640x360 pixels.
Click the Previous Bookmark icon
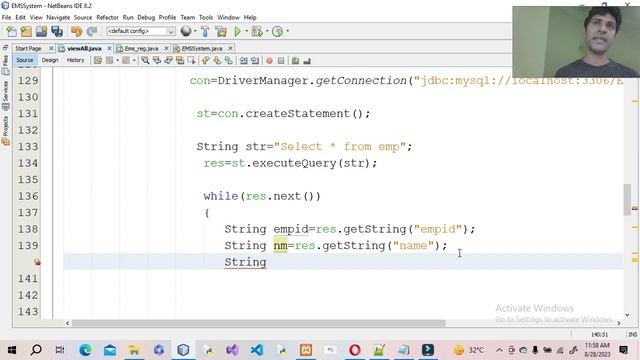206,61
